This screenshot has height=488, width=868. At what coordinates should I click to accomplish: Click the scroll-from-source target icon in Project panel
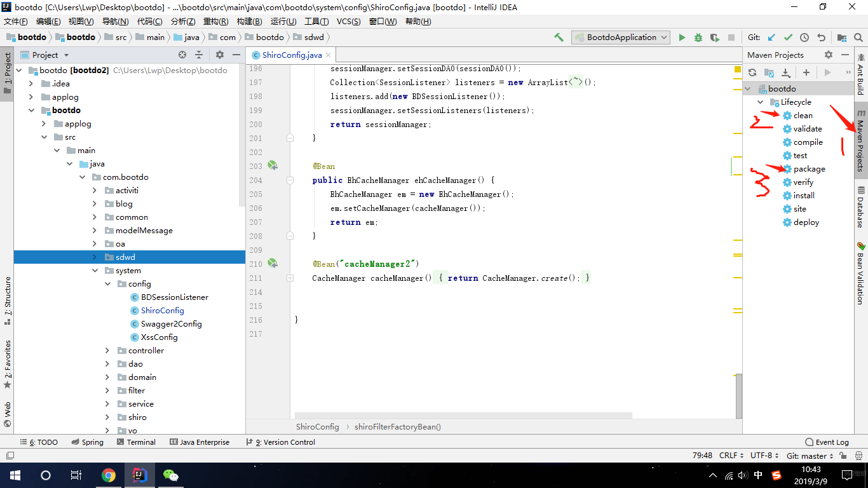[182, 55]
